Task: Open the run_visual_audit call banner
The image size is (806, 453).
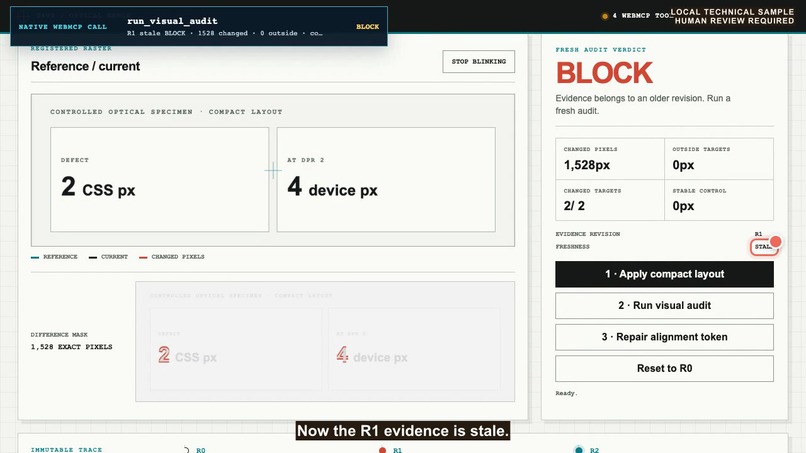Action: pyautogui.click(x=199, y=26)
